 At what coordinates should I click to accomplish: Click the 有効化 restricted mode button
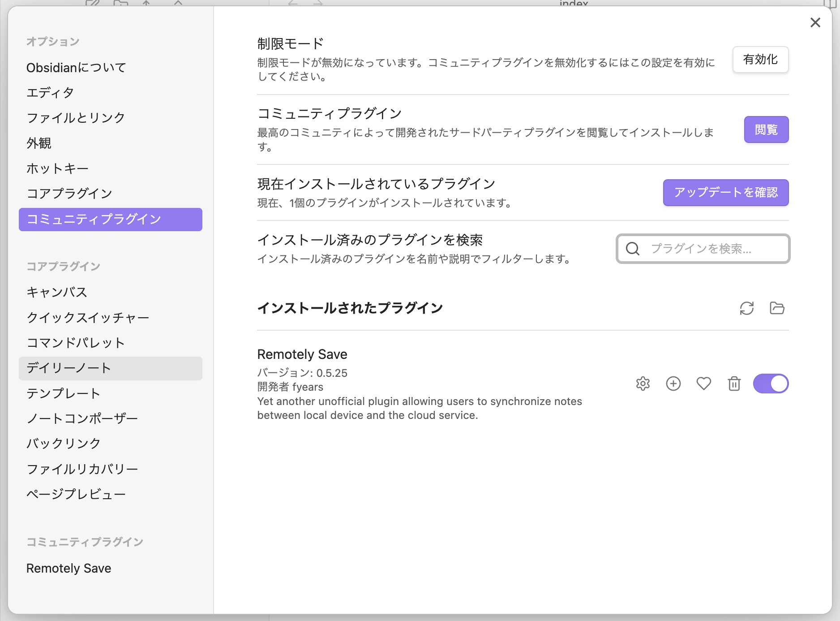click(x=760, y=60)
